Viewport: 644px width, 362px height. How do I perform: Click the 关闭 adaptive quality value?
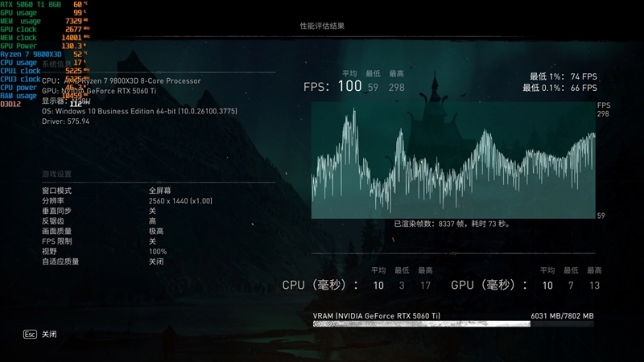point(156,261)
